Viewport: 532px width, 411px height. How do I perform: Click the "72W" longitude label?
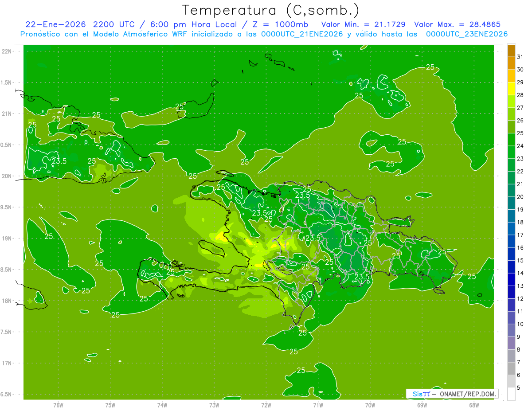[x=266, y=405]
